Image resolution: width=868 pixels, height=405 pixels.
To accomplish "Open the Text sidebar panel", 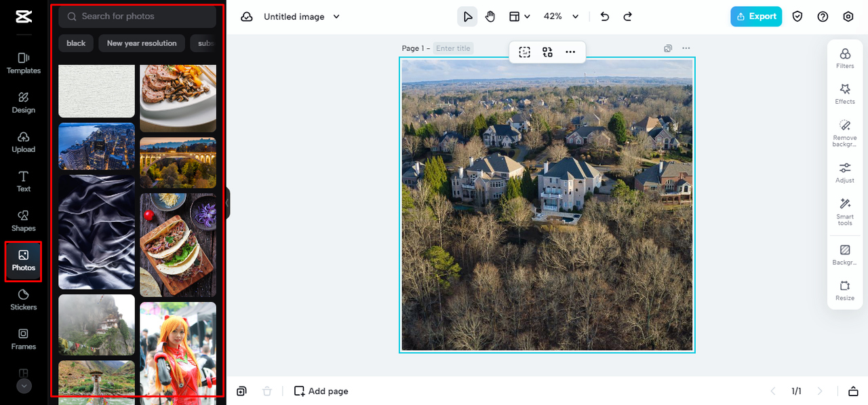I will [x=23, y=181].
